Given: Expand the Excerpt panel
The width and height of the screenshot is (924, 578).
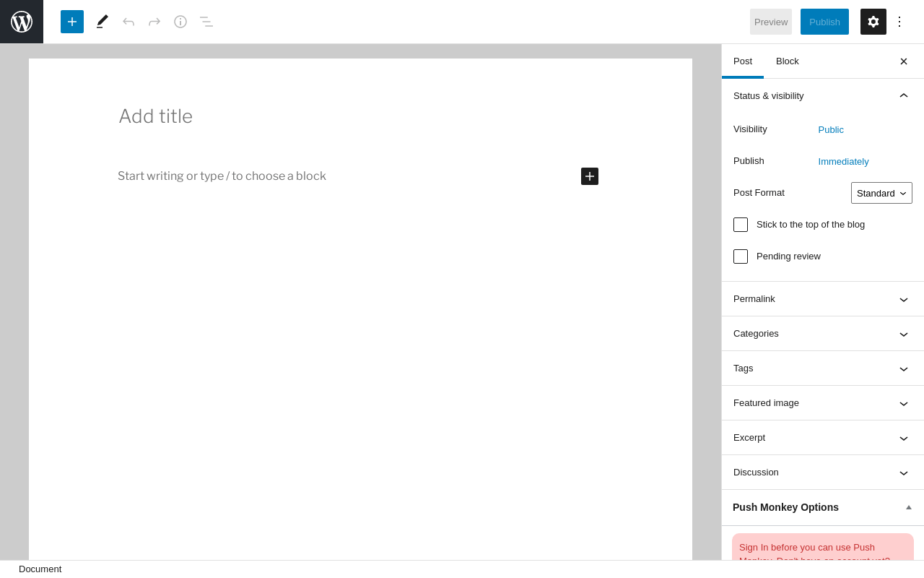Looking at the screenshot, I should [x=823, y=438].
